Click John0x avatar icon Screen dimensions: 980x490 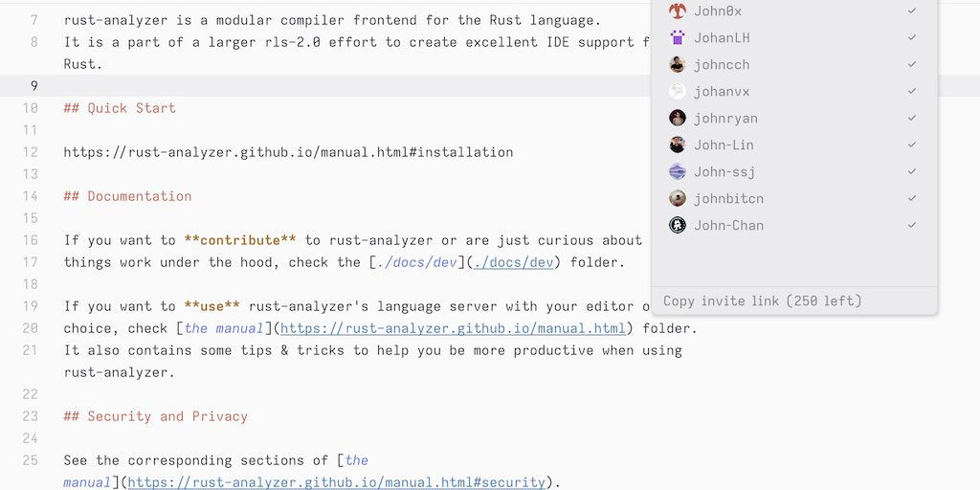coord(677,11)
